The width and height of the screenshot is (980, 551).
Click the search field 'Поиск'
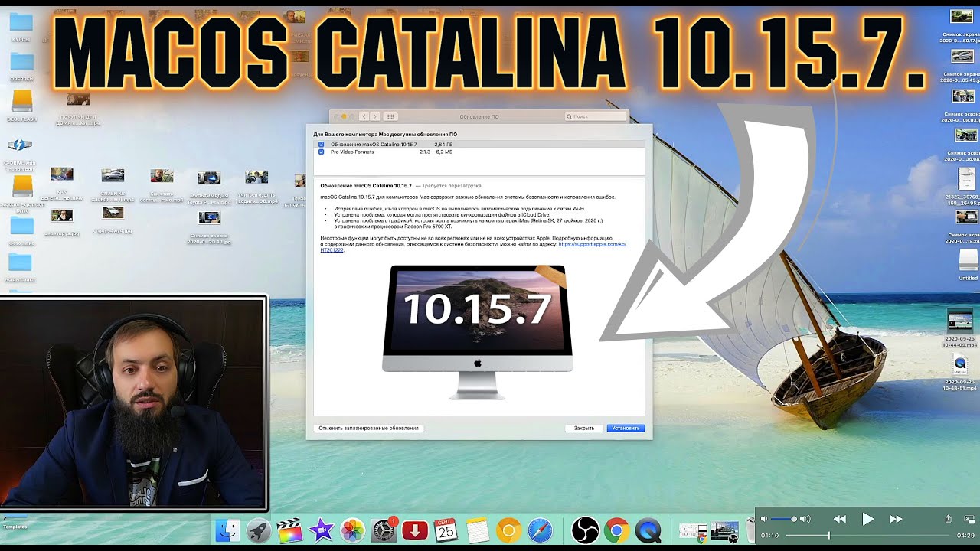pyautogui.click(x=596, y=116)
